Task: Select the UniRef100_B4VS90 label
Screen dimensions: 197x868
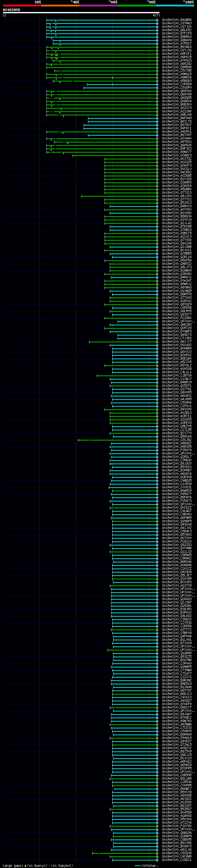Action: [177, 409]
